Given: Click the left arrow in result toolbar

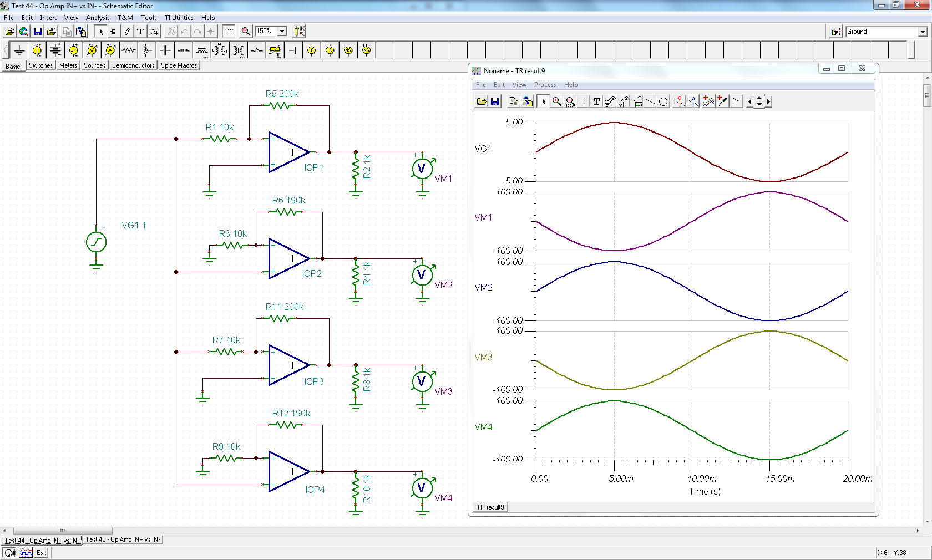Looking at the screenshot, I should [x=750, y=101].
